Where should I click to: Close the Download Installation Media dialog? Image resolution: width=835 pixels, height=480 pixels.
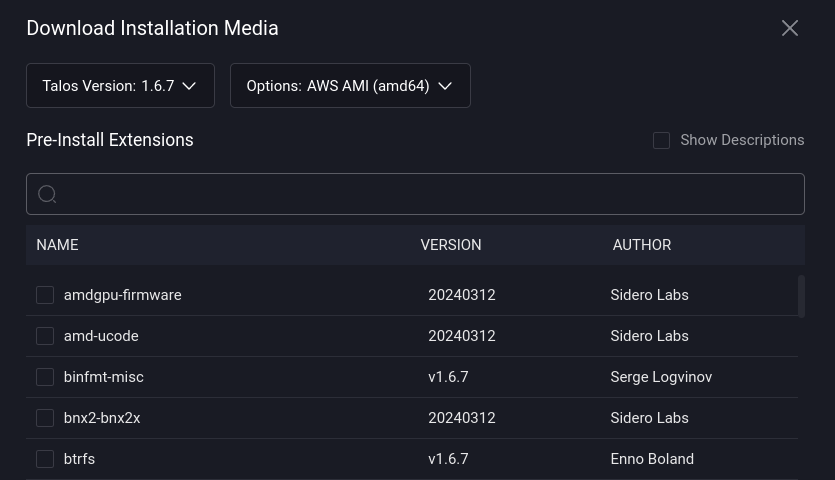click(789, 28)
